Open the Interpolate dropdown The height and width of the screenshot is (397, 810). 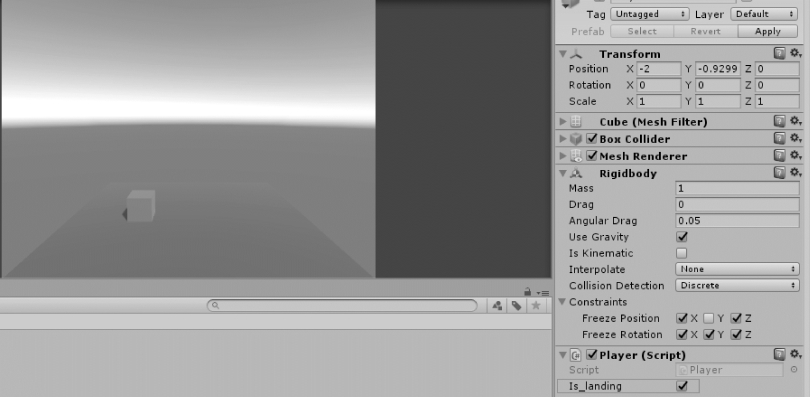coord(737,269)
